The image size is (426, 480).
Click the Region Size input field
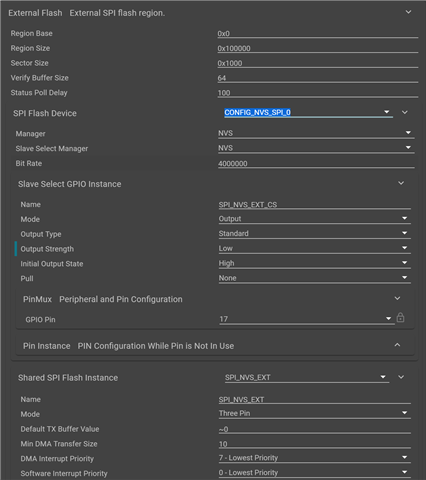click(318, 48)
